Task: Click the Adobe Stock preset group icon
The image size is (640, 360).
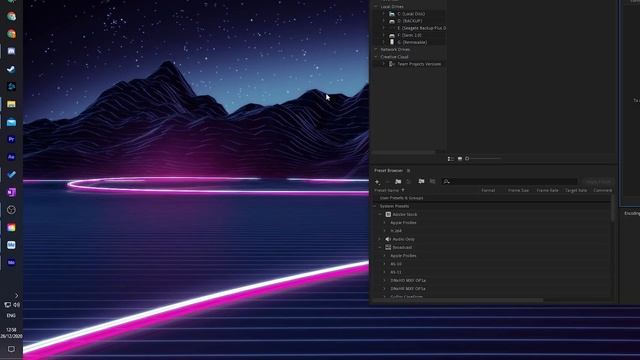Action: (388, 214)
